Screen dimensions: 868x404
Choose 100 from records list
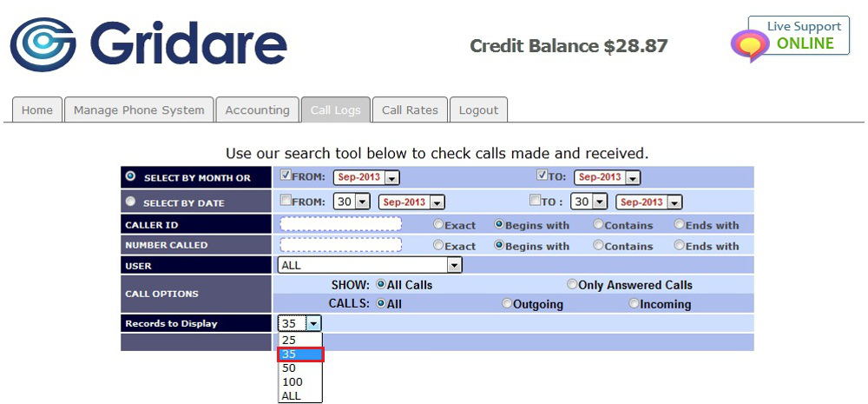293,382
